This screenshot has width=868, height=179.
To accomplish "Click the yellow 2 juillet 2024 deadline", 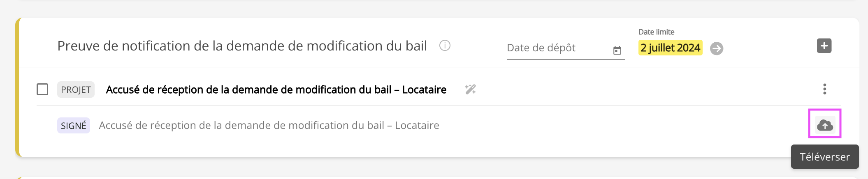I will [670, 48].
